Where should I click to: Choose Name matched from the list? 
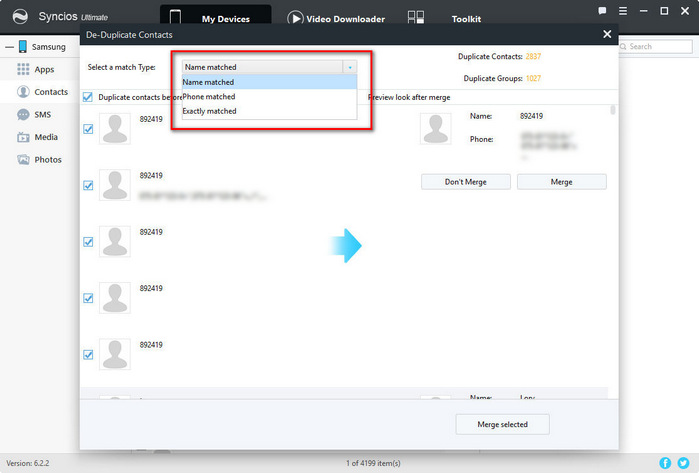(x=269, y=82)
